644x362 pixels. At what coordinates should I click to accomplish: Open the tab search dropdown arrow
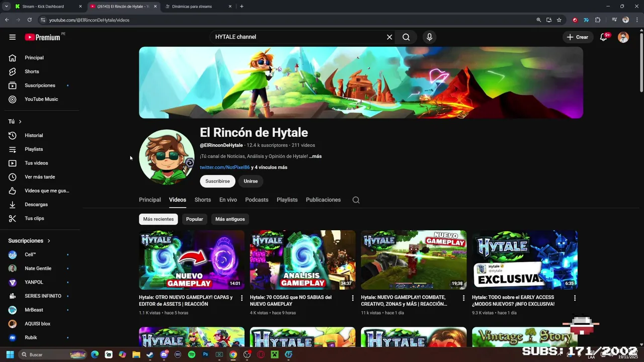tap(7, 7)
